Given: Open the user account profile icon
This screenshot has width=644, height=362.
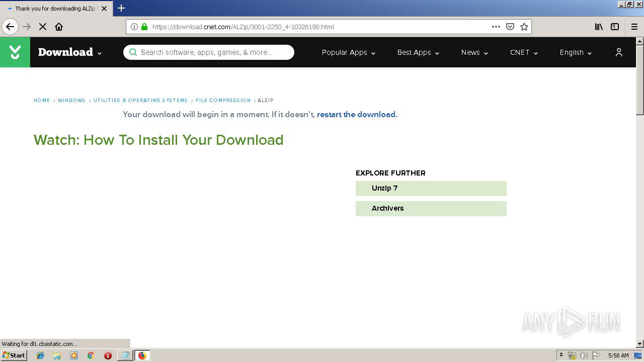Looking at the screenshot, I should pyautogui.click(x=619, y=52).
